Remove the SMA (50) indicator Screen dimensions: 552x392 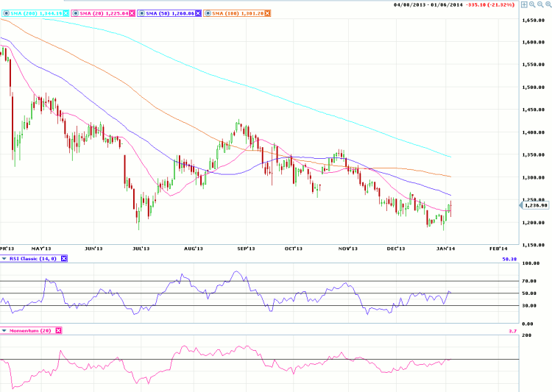click(196, 13)
